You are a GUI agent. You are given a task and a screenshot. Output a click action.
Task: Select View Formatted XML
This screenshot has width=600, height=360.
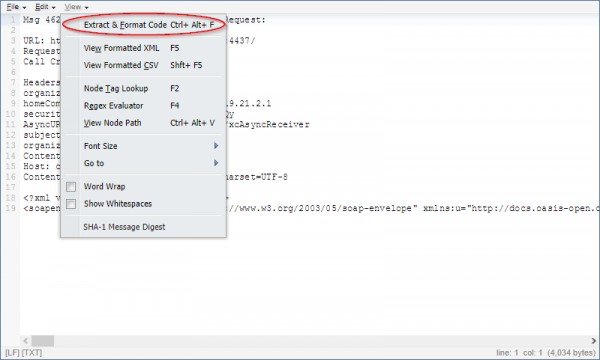143,48
